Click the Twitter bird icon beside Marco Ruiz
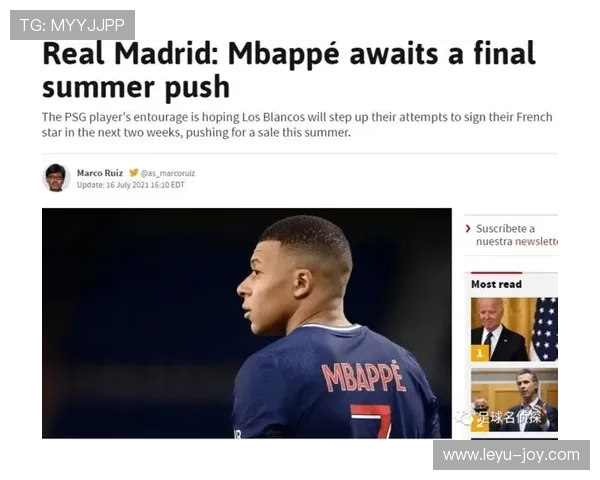Viewport: 600px width, 480px height. point(134,173)
